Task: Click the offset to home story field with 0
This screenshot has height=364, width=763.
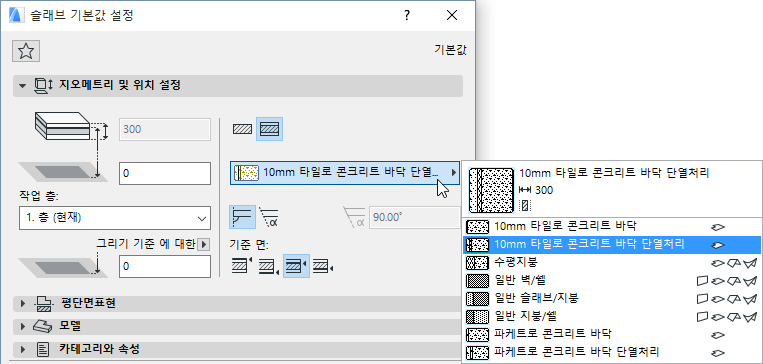Action: point(165,173)
